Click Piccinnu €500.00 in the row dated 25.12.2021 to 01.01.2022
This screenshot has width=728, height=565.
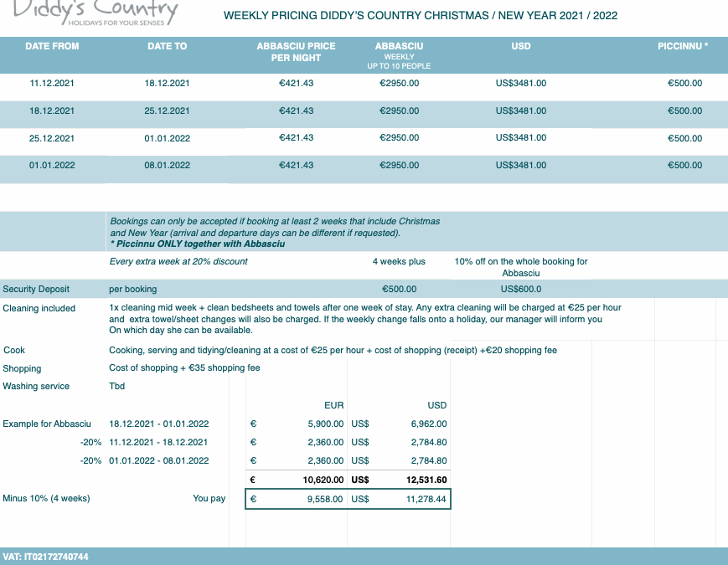[684, 138]
